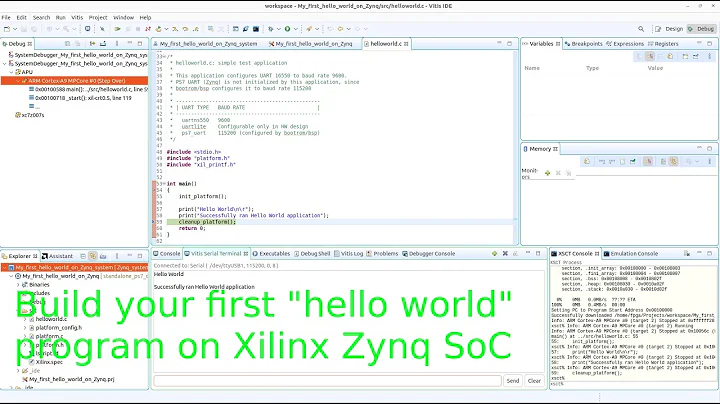This screenshot has height=404, width=720.
Task: Click the Open Perspective icon
Action: (658, 29)
